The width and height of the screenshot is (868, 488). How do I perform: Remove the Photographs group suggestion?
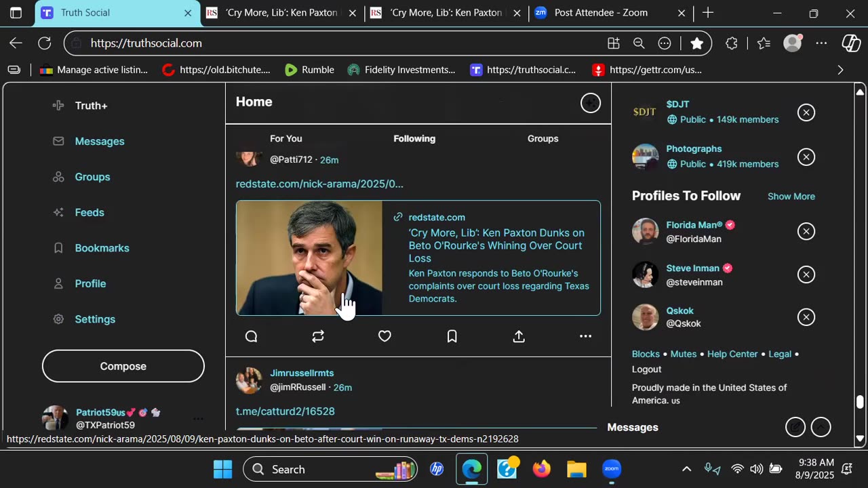tap(806, 157)
